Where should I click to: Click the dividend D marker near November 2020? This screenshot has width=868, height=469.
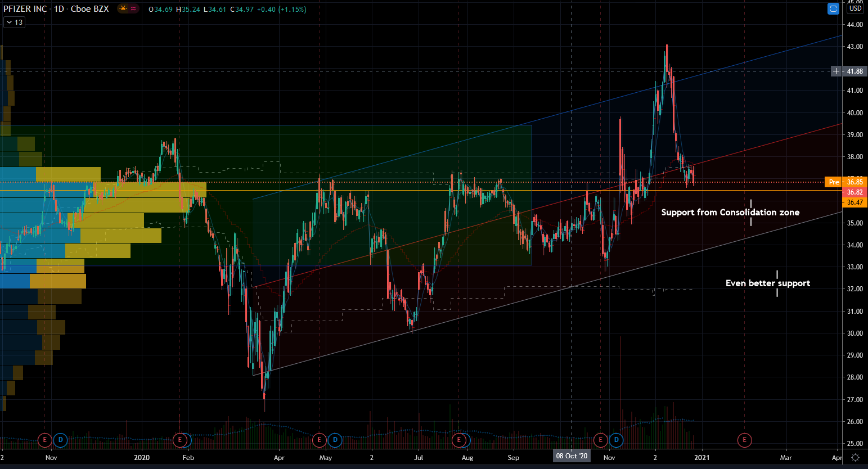[x=616, y=440]
